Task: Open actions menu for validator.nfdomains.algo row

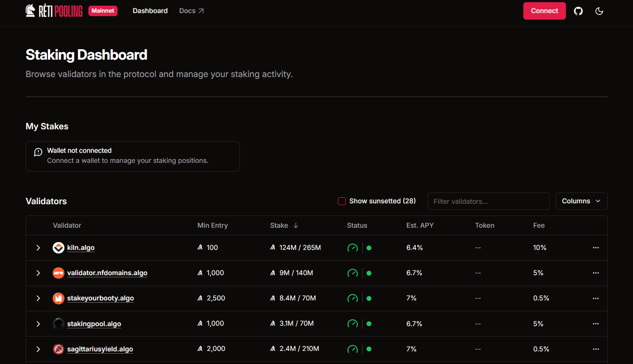Action: [x=596, y=273]
